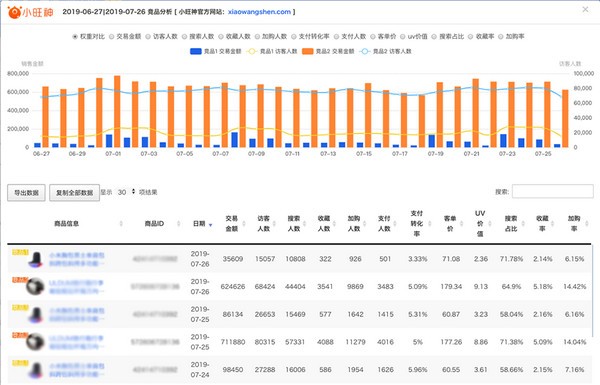
Task: Sort table by 商品信息 column arrows
Action: pyautogui.click(x=121, y=224)
